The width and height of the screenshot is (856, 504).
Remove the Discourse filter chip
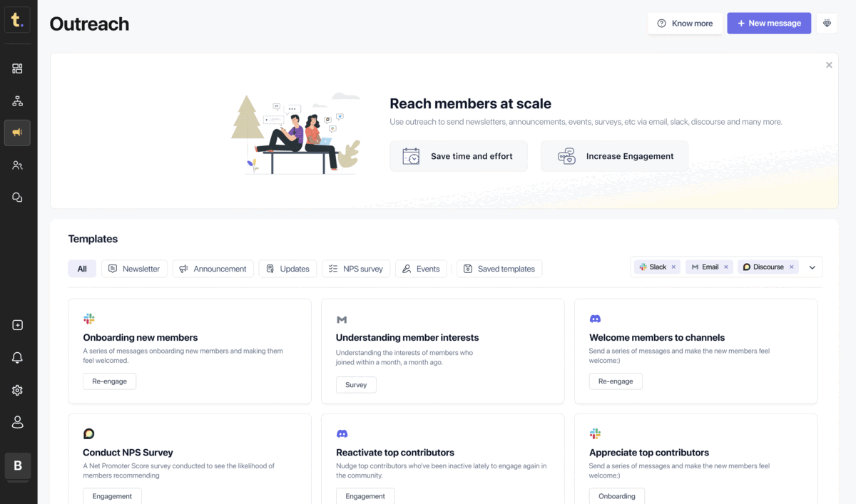point(791,267)
